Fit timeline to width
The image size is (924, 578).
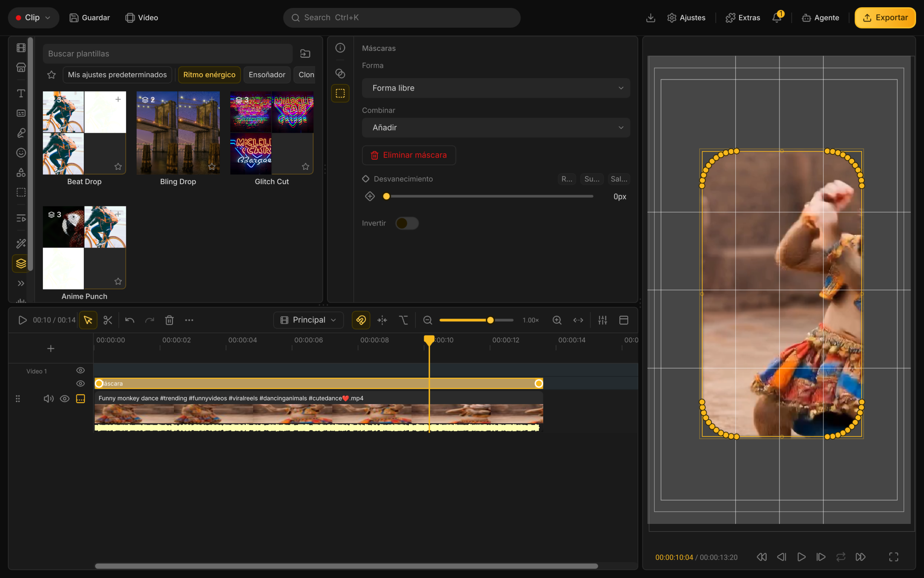tap(578, 320)
